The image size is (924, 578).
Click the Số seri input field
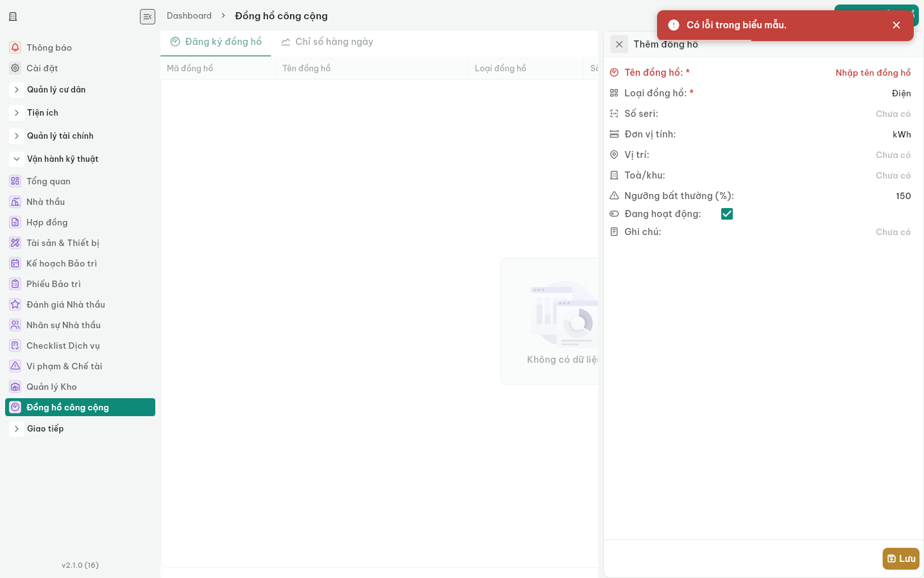(x=893, y=114)
